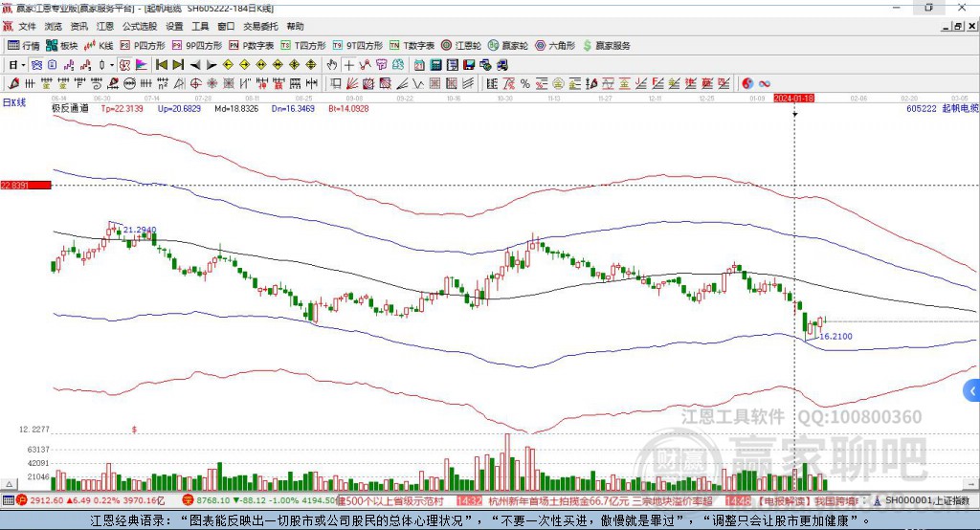The height and width of the screenshot is (530, 980).
Task: Open the 9P四方形 tool
Action: point(197,46)
